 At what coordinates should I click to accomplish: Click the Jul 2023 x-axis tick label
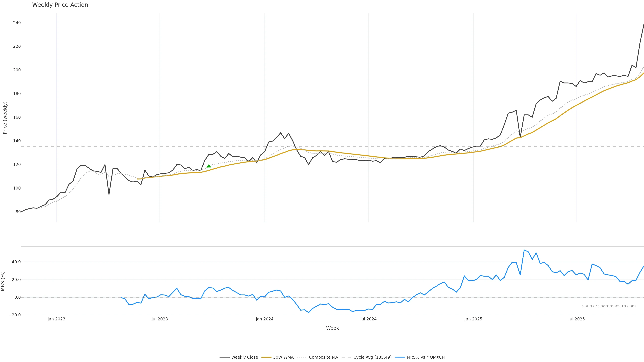tap(159, 319)
